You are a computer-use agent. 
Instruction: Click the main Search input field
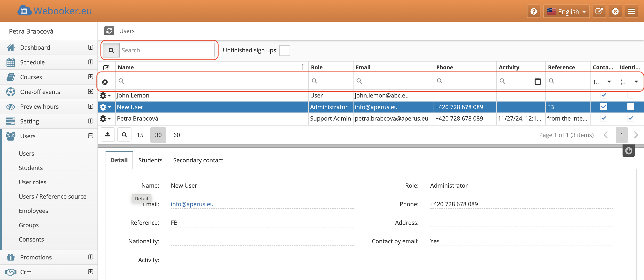[167, 50]
